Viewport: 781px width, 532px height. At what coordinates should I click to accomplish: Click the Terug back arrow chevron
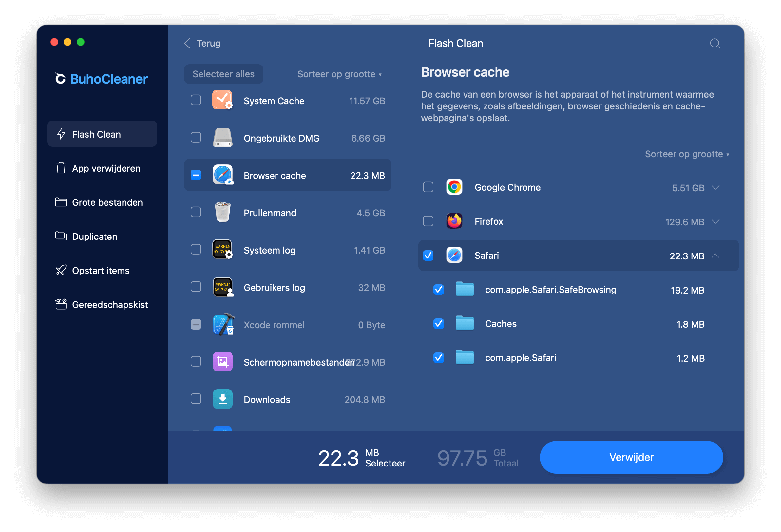[187, 43]
